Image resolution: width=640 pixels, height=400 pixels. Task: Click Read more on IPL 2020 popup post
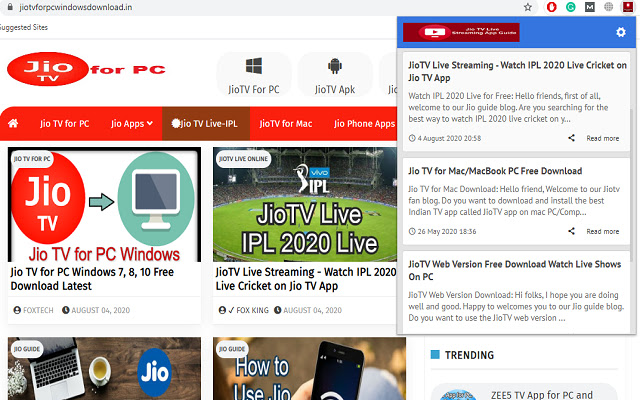point(602,138)
